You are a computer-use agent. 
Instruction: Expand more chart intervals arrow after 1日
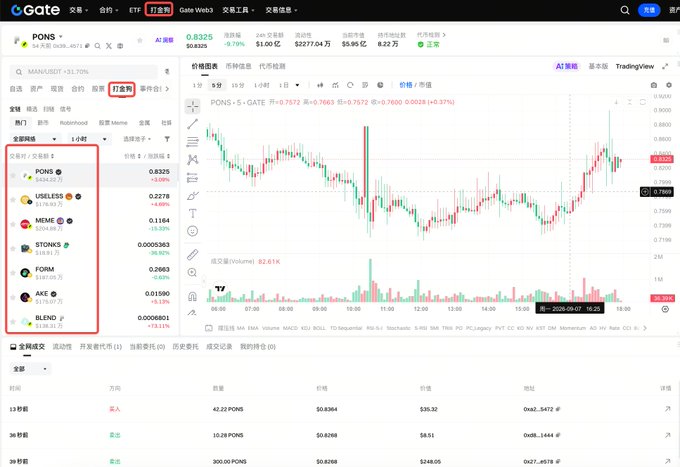click(298, 85)
